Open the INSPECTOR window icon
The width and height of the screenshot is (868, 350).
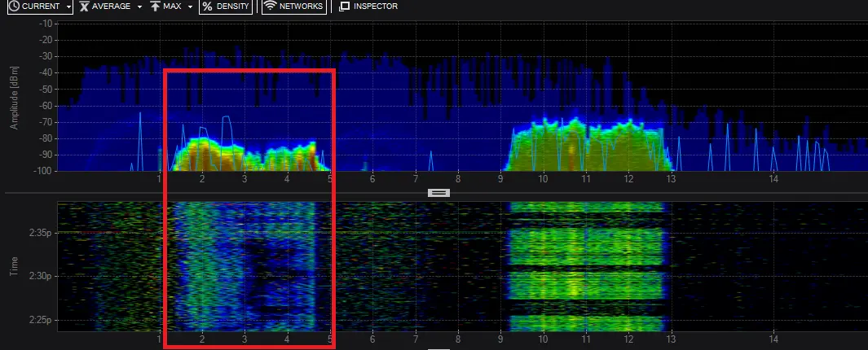click(x=344, y=7)
